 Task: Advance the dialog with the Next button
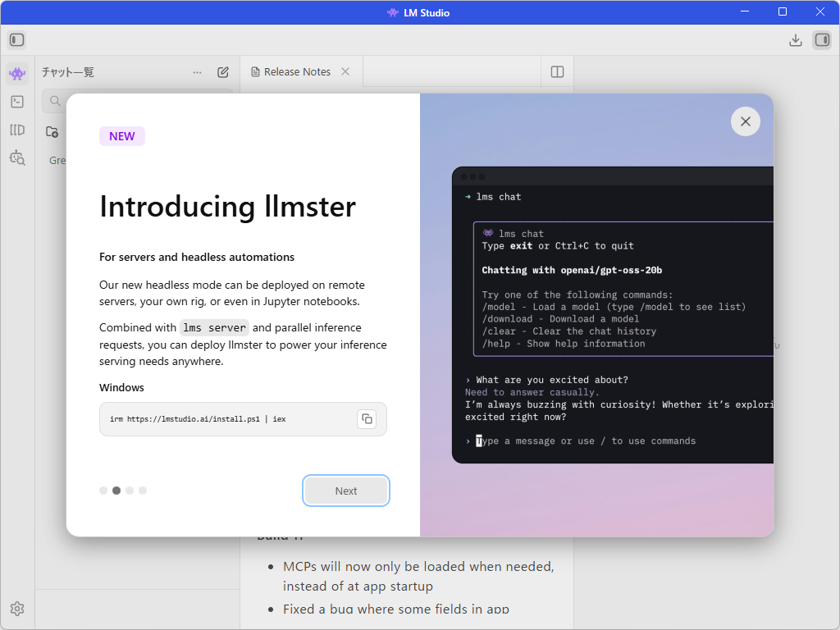pyautogui.click(x=345, y=490)
